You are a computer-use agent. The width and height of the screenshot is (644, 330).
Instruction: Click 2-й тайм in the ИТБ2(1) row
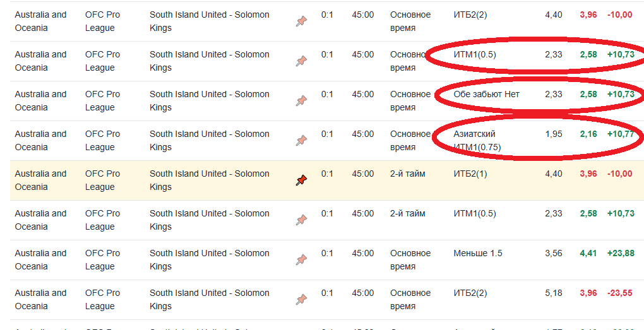click(x=407, y=174)
